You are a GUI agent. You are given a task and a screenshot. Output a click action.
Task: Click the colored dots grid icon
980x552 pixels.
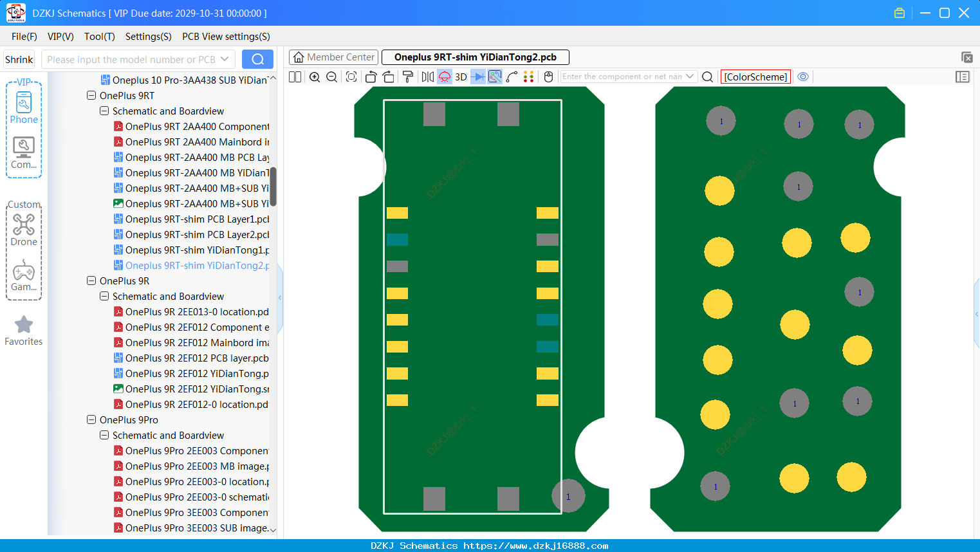pos(529,77)
